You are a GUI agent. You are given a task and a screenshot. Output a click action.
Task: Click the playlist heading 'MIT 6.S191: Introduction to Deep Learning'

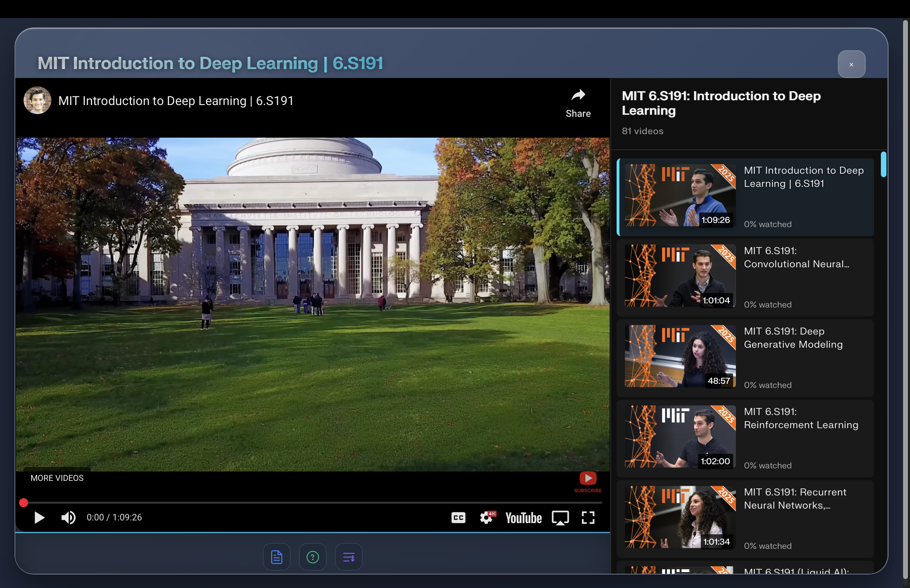pos(721,103)
